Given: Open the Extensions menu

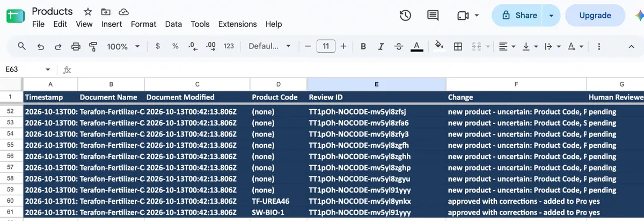Looking at the screenshot, I should coord(237,24).
